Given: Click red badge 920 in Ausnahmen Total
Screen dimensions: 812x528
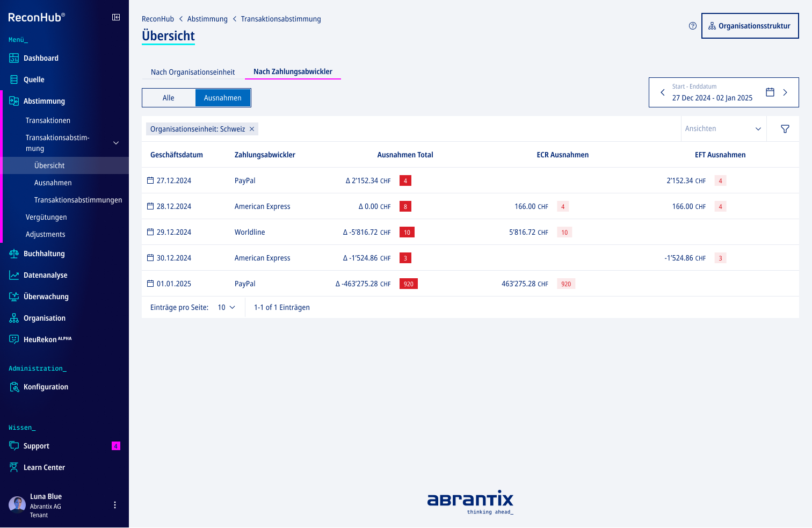Looking at the screenshot, I should click(408, 284).
